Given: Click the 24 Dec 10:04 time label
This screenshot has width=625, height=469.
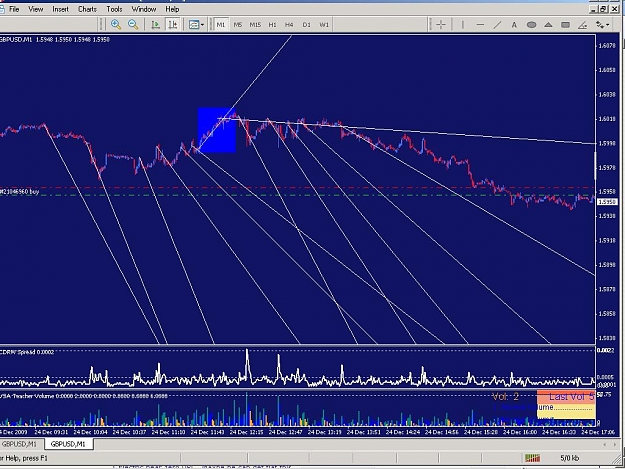Looking at the screenshot, I should pyautogui.click(x=90, y=432).
